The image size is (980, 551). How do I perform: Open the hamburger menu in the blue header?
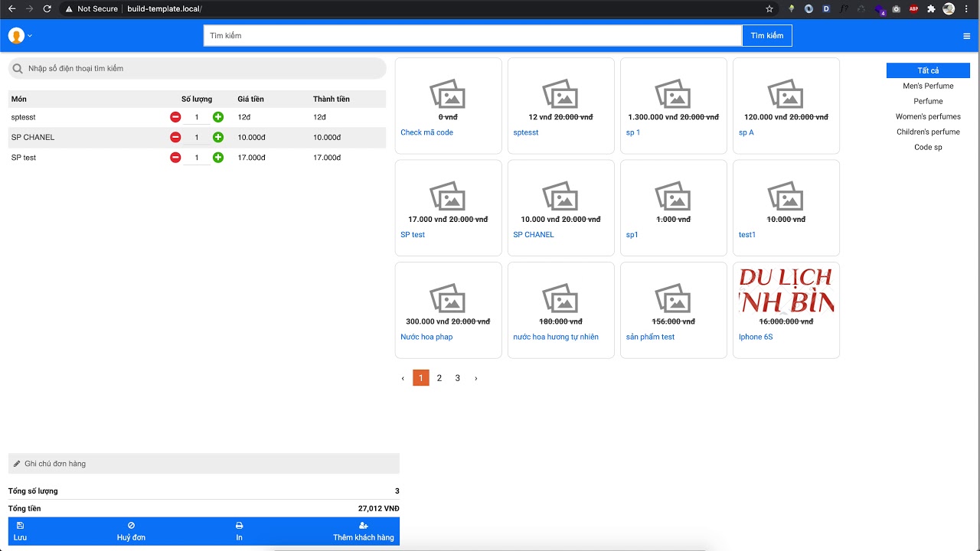pyautogui.click(x=966, y=36)
